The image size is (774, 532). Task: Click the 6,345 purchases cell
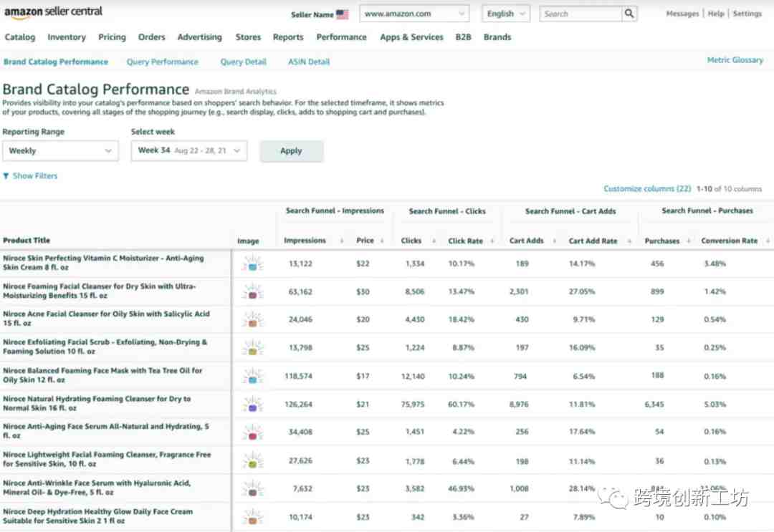click(x=654, y=405)
